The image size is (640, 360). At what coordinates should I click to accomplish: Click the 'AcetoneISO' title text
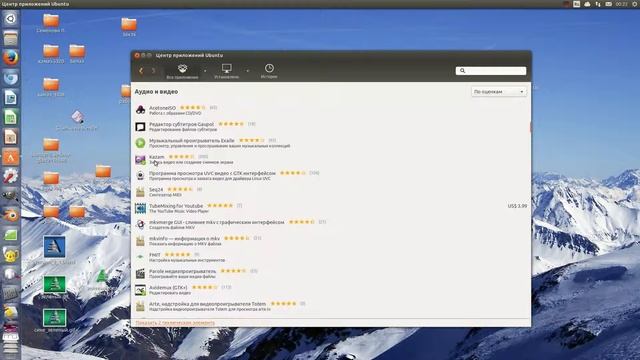[162, 108]
